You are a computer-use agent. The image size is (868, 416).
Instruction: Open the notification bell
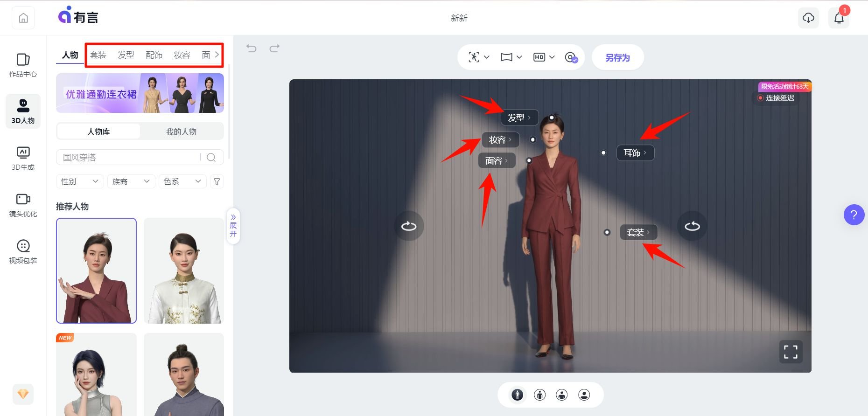click(839, 18)
